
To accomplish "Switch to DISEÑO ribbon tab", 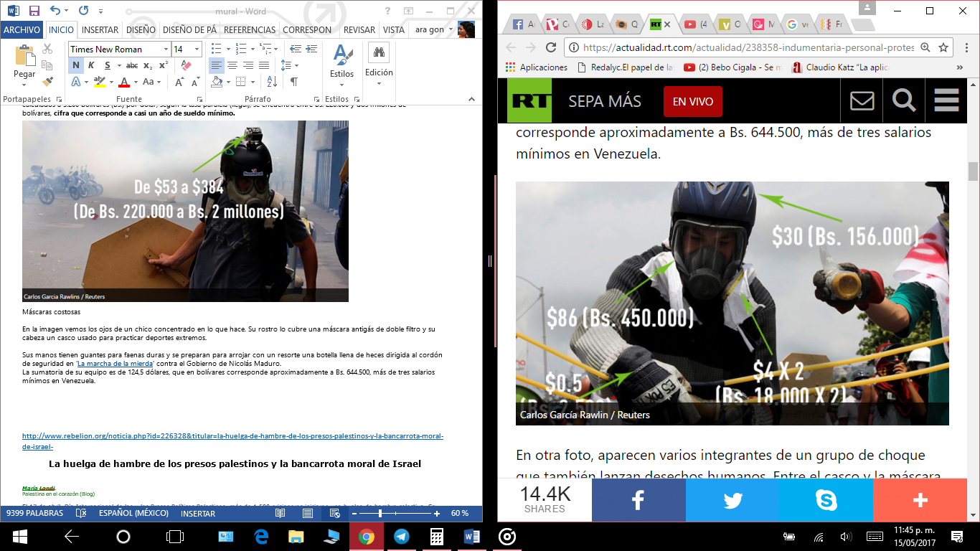I will tap(141, 29).
